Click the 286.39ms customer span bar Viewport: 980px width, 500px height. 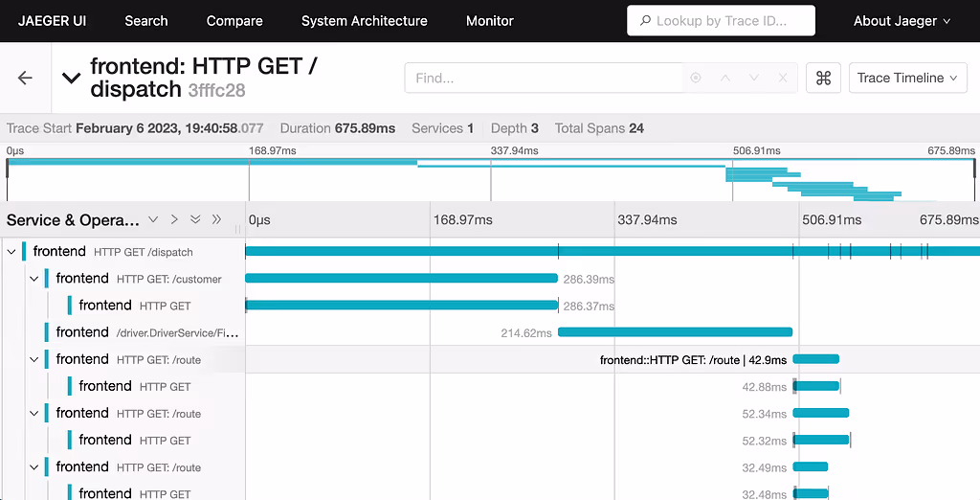click(x=401, y=279)
